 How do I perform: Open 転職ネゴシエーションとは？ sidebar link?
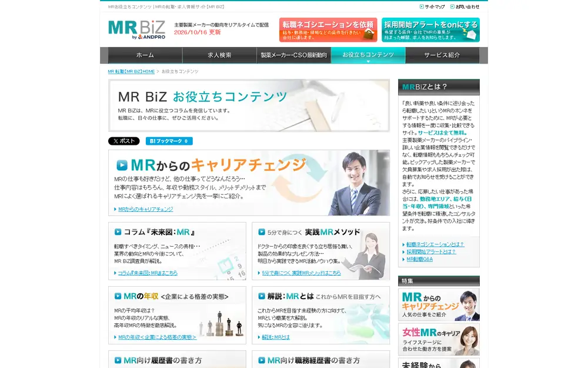[x=435, y=244]
